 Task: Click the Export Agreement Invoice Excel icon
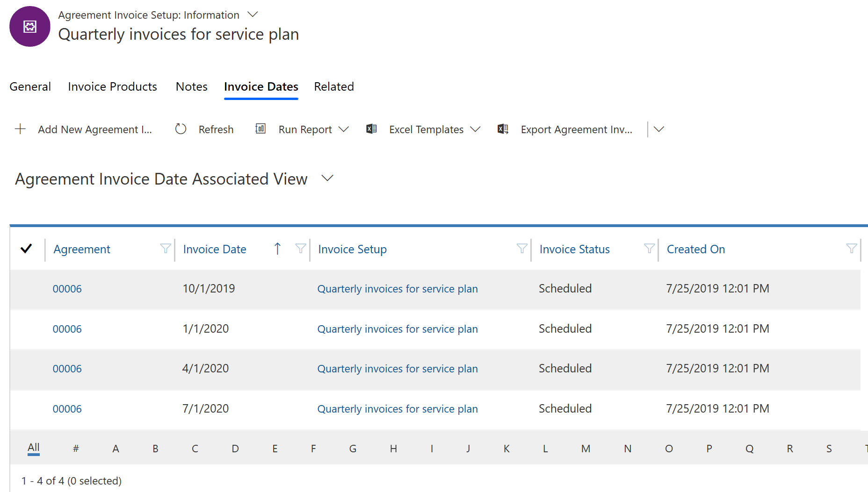(503, 129)
